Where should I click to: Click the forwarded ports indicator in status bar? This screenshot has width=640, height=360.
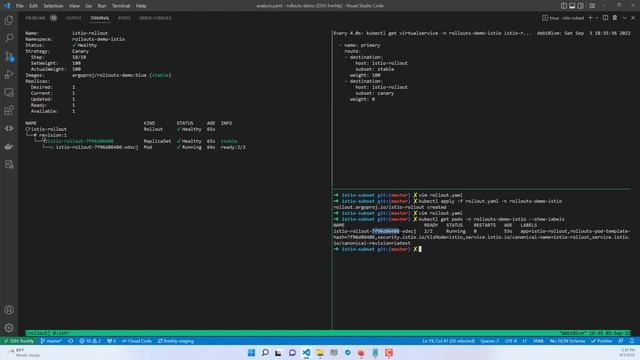pyautogui.click(x=111, y=341)
